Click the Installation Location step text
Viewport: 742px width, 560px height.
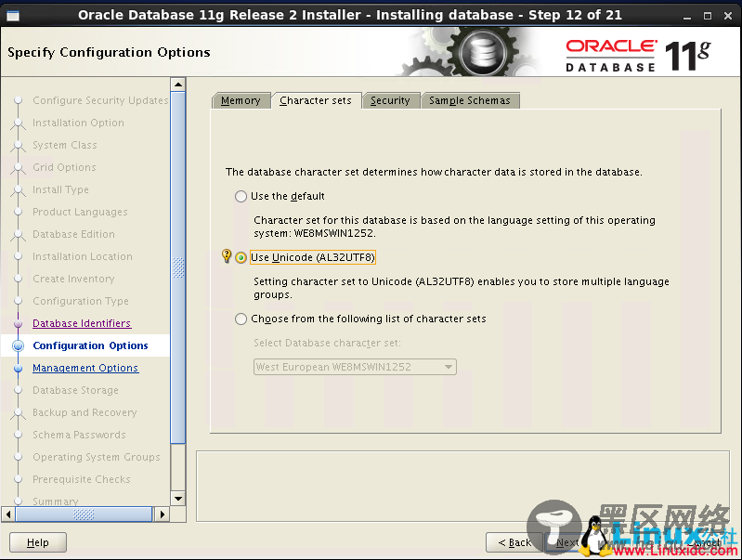coord(83,256)
